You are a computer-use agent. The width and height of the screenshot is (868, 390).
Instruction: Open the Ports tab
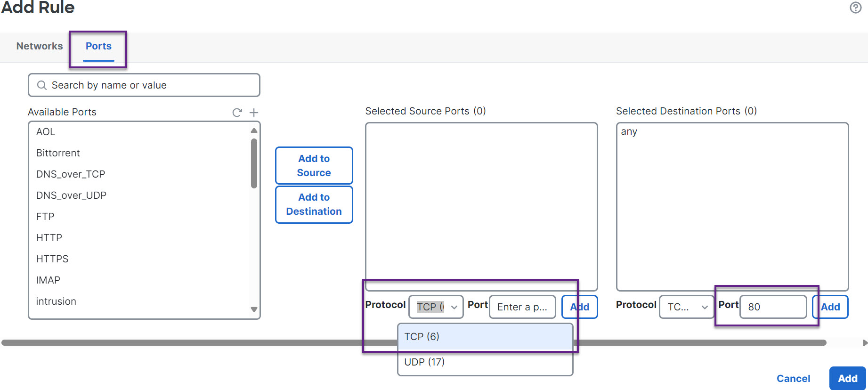coord(98,46)
